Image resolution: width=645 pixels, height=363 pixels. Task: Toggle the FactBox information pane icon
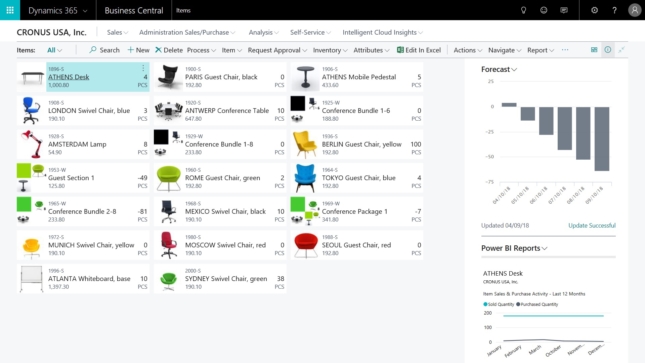coord(608,50)
